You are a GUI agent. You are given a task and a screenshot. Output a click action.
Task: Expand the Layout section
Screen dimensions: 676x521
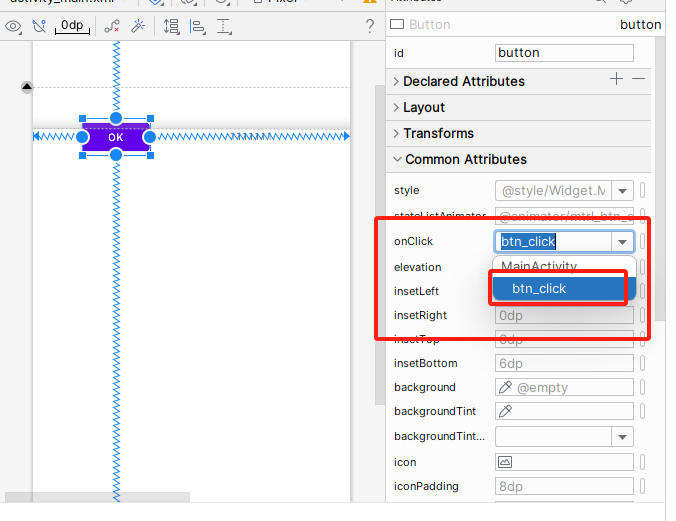[396, 107]
